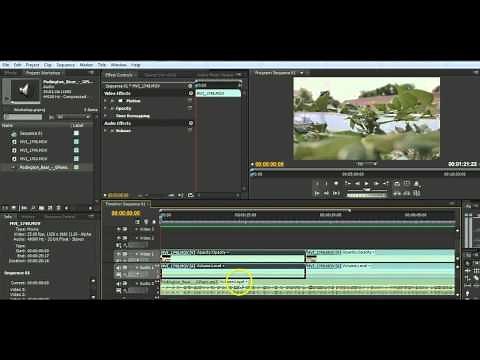
Task: Collapse the Audio 1 track
Action: tap(136, 268)
